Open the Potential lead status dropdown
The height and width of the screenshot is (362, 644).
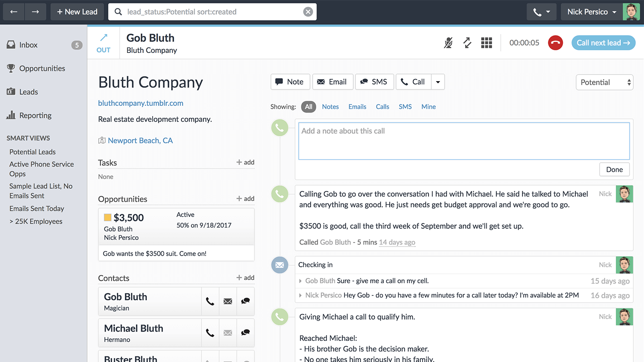click(x=604, y=82)
